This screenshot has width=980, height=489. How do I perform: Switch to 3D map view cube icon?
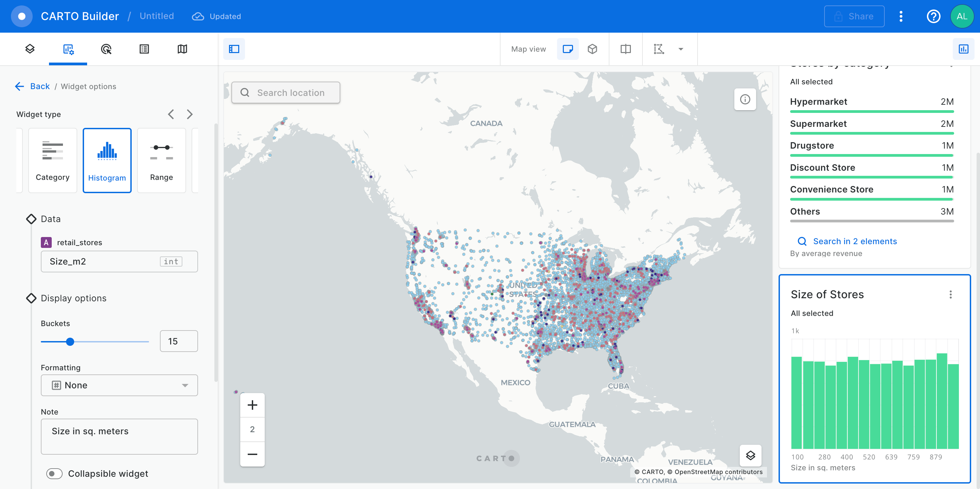point(592,49)
